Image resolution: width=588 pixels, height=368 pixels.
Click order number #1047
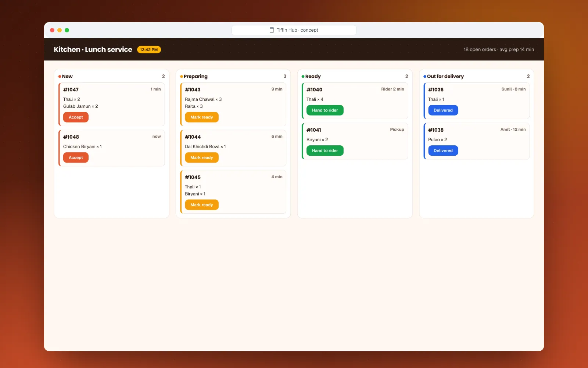pos(71,90)
